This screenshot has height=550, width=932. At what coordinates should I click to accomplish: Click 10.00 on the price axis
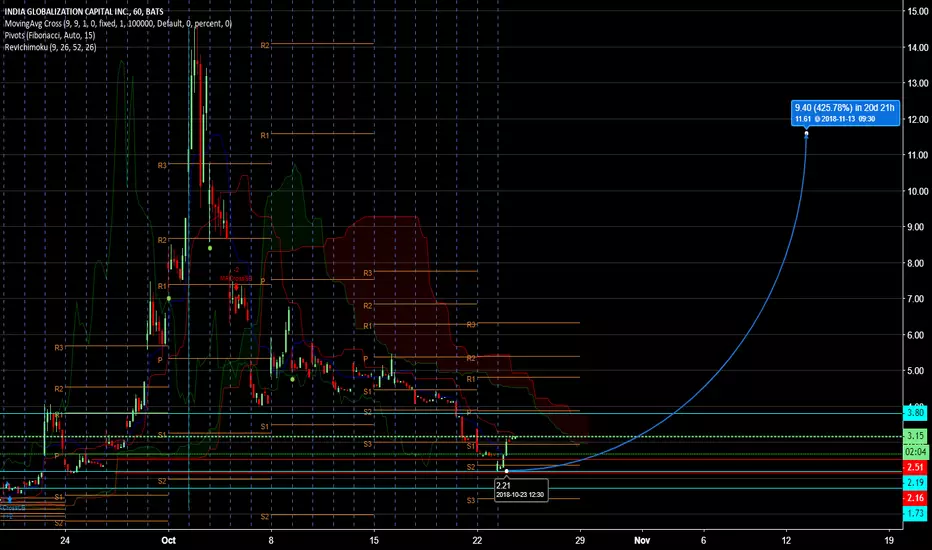pos(918,191)
